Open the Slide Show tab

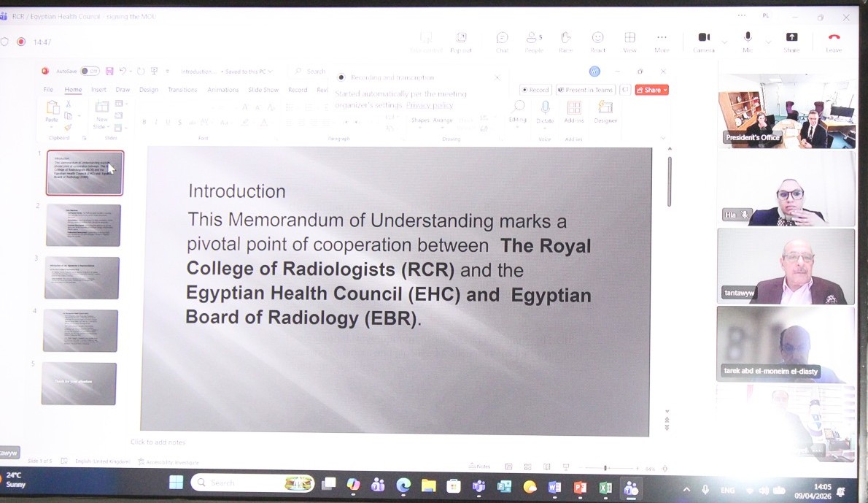point(263,90)
